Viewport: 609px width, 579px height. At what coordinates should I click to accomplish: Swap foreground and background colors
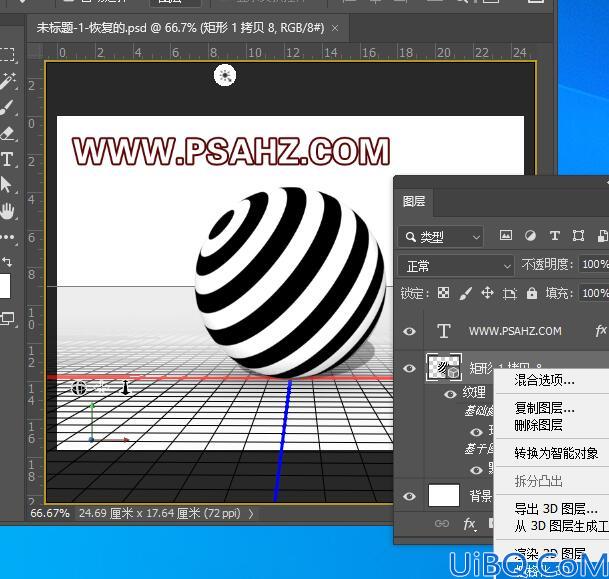pyautogui.click(x=7, y=262)
